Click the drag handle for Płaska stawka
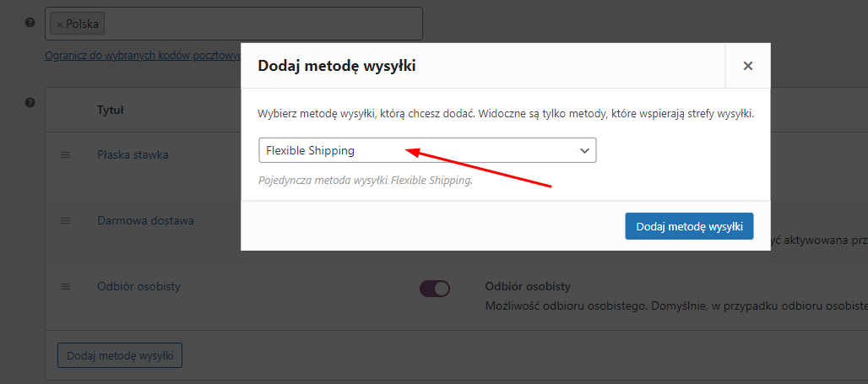 (65, 155)
